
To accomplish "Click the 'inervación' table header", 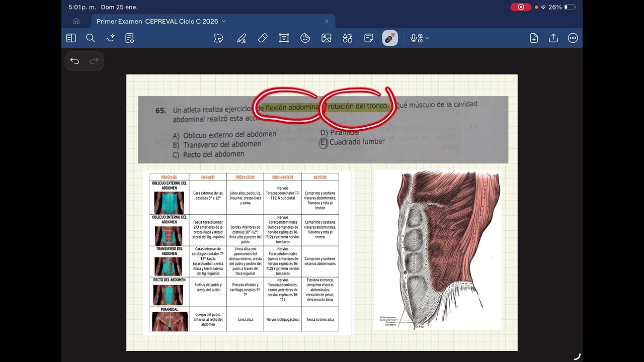I will [x=283, y=177].
